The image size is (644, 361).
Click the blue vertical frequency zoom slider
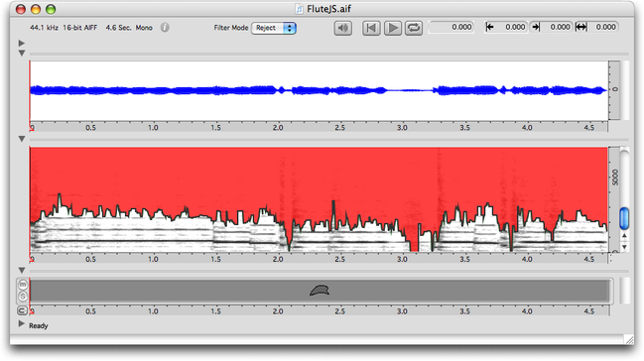coord(624,218)
